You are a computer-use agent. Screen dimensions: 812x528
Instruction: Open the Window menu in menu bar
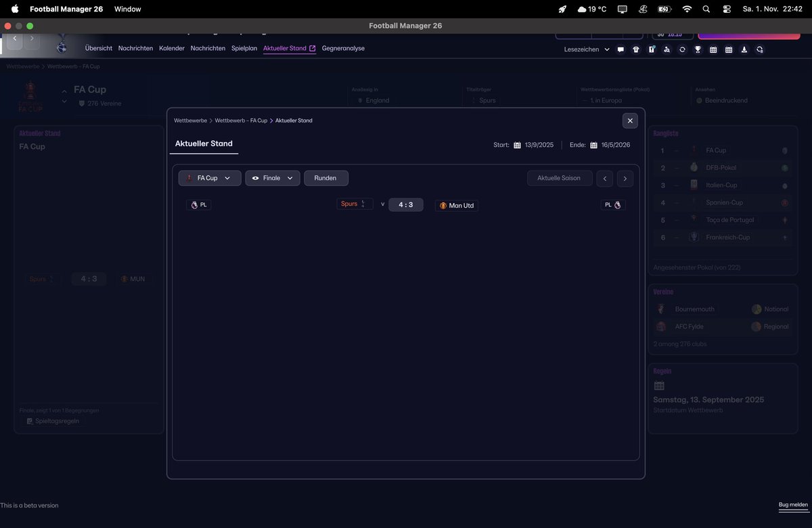click(128, 9)
